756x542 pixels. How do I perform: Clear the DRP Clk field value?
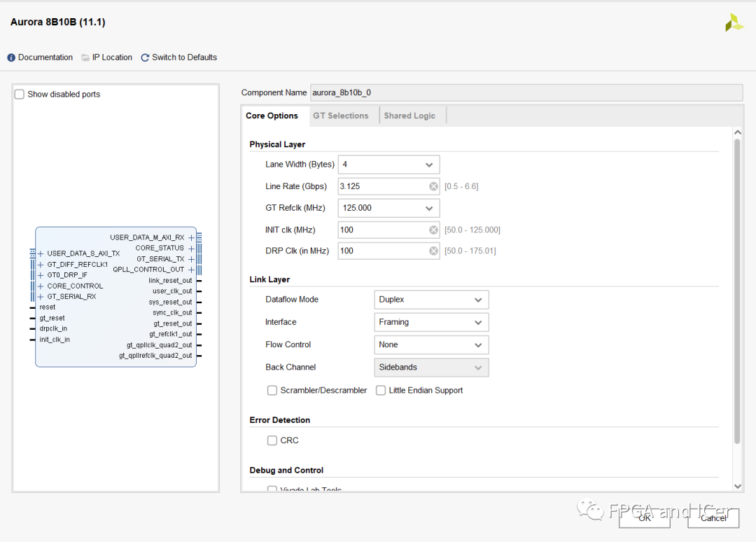(433, 251)
